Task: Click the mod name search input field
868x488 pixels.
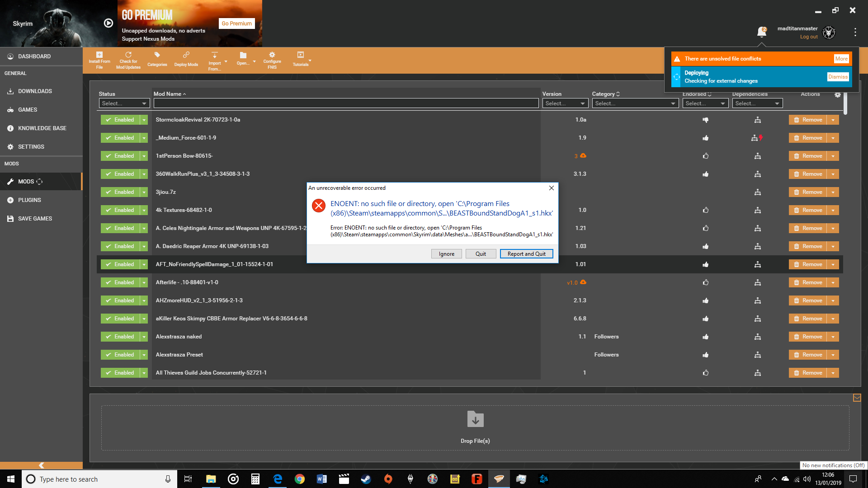Action: click(x=346, y=103)
